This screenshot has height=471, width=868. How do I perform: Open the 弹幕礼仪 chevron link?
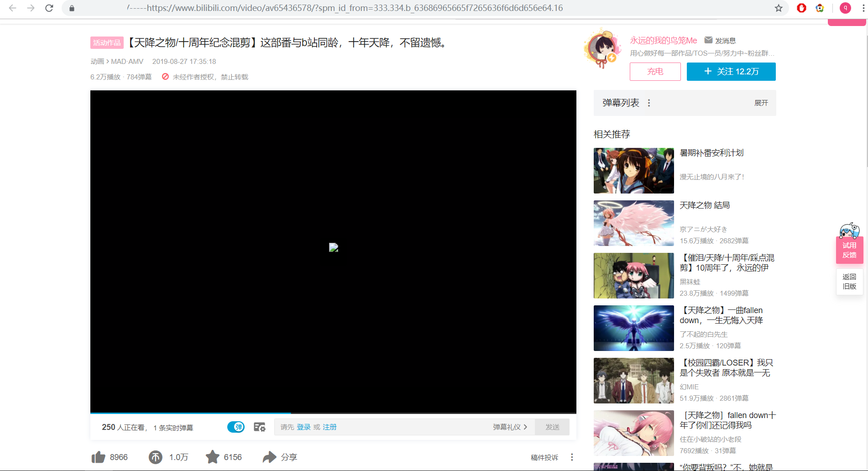point(510,427)
